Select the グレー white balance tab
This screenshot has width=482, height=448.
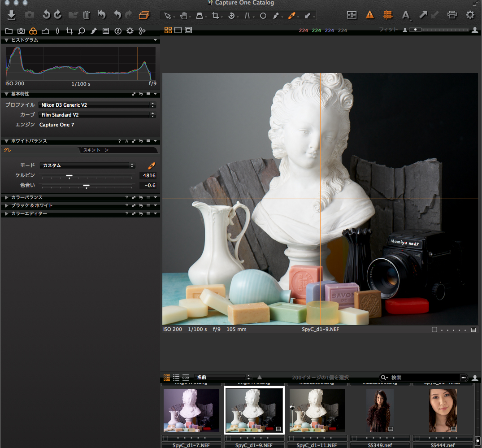coord(10,150)
